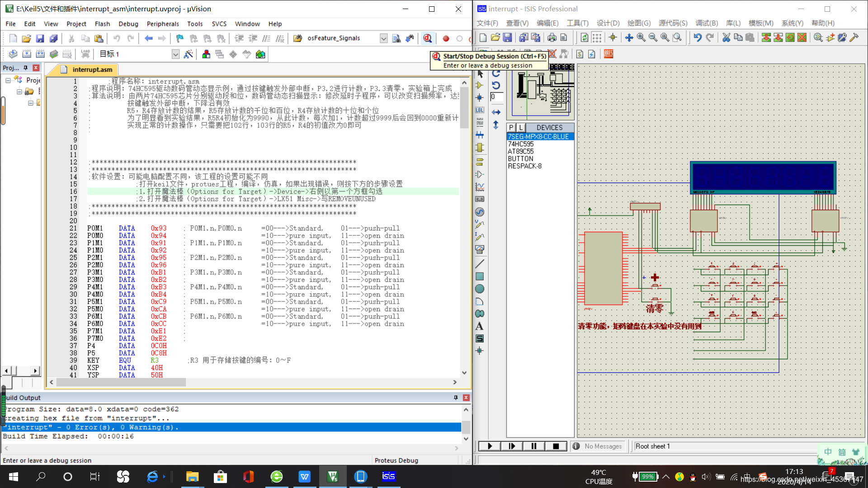Click rotation angle input field in Proteus
This screenshot has height=488, width=868.
pyautogui.click(x=496, y=97)
